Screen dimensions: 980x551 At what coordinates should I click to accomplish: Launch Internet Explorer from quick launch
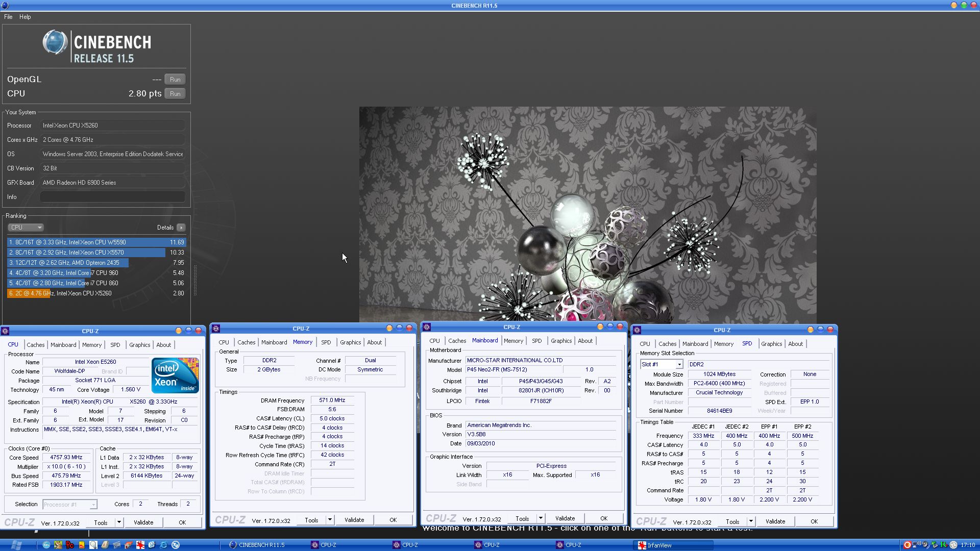(x=163, y=545)
